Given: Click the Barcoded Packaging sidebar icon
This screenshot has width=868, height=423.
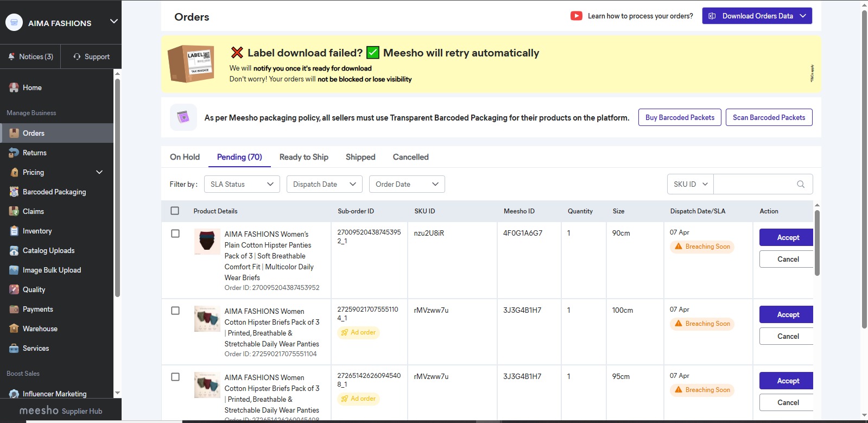Looking at the screenshot, I should click(14, 192).
